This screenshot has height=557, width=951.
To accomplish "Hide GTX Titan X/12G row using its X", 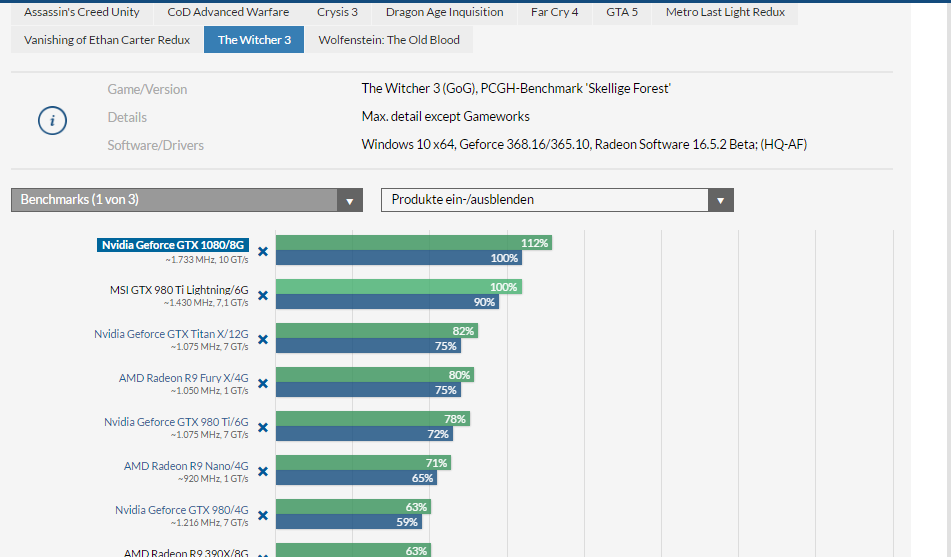I will (263, 339).
